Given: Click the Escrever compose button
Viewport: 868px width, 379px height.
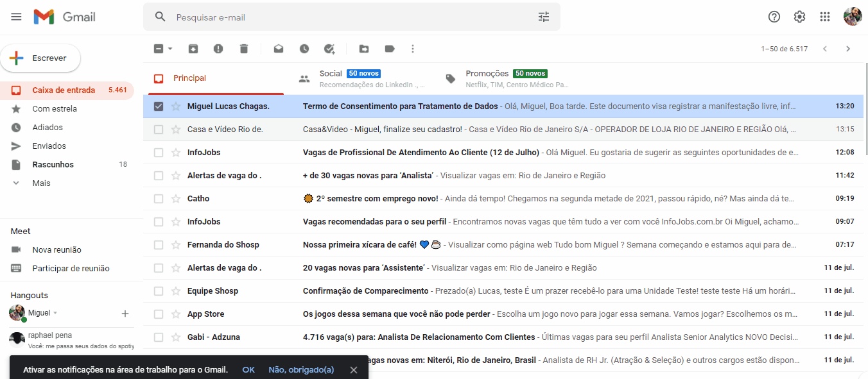Looking at the screenshot, I should click(40, 58).
